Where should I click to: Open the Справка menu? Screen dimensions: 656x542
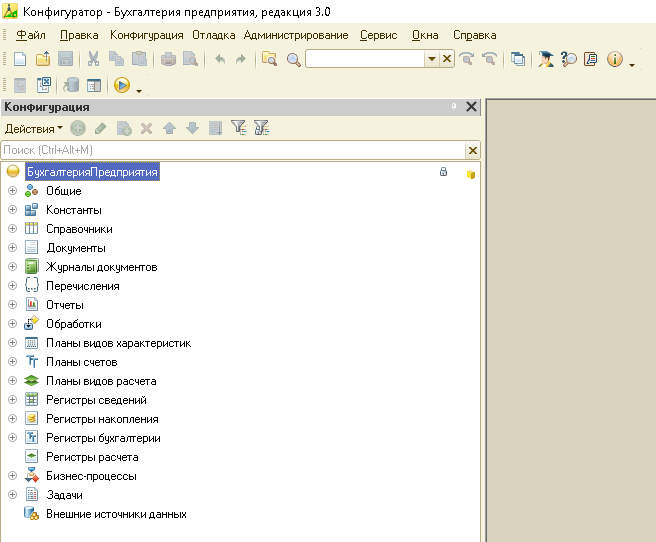click(x=474, y=35)
